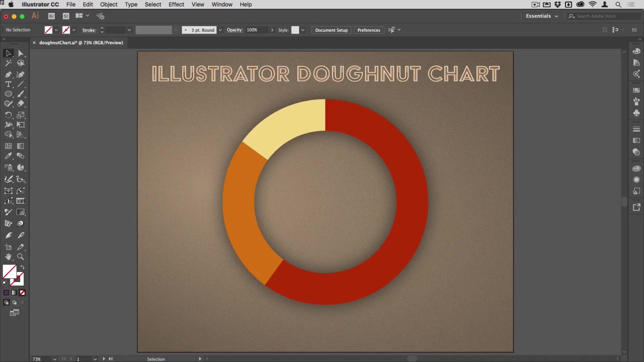Viewport: 644px width, 362px height.
Task: Open the artboard number dropdown
Action: [95, 359]
